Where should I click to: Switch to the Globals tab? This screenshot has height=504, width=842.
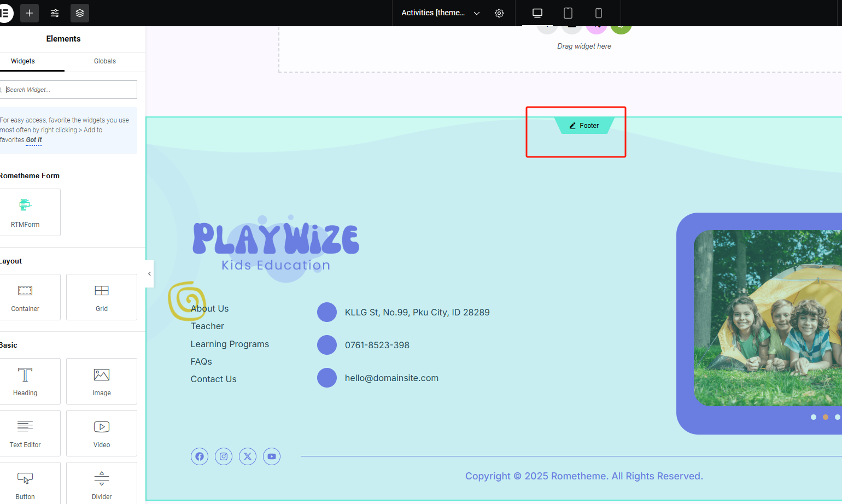(x=104, y=61)
